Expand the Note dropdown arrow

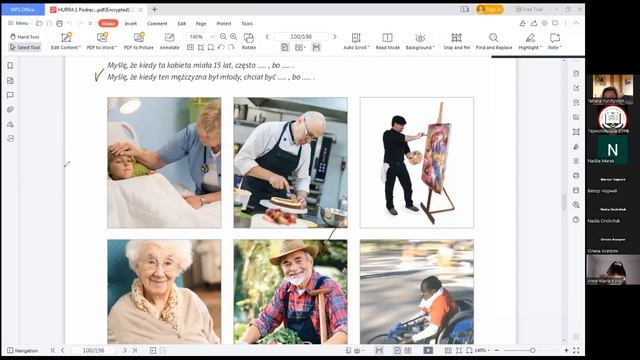click(x=560, y=48)
